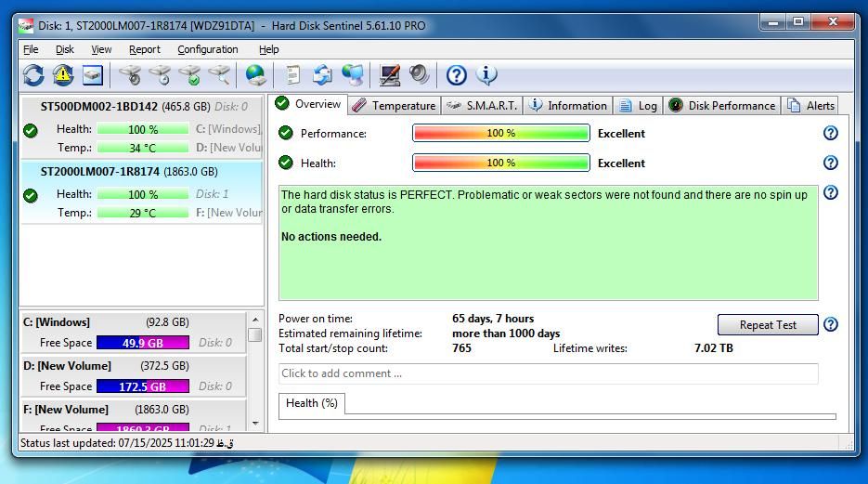
Task: Click the Performance 100 % gradient bar
Action: pos(501,134)
